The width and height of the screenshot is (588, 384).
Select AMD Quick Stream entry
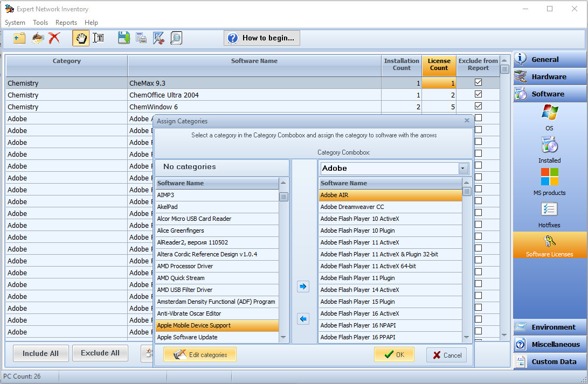(x=217, y=278)
